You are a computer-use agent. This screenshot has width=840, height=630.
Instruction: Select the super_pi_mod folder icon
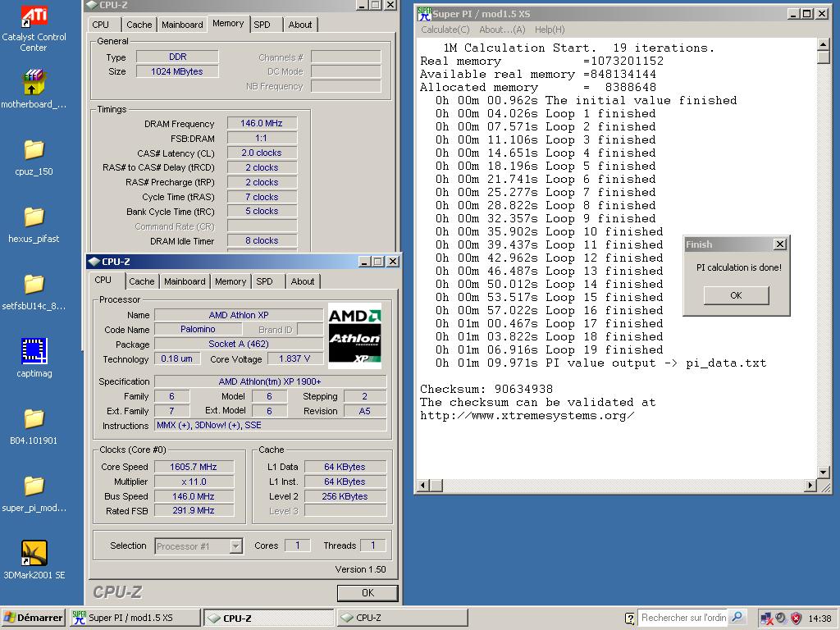click(x=34, y=486)
